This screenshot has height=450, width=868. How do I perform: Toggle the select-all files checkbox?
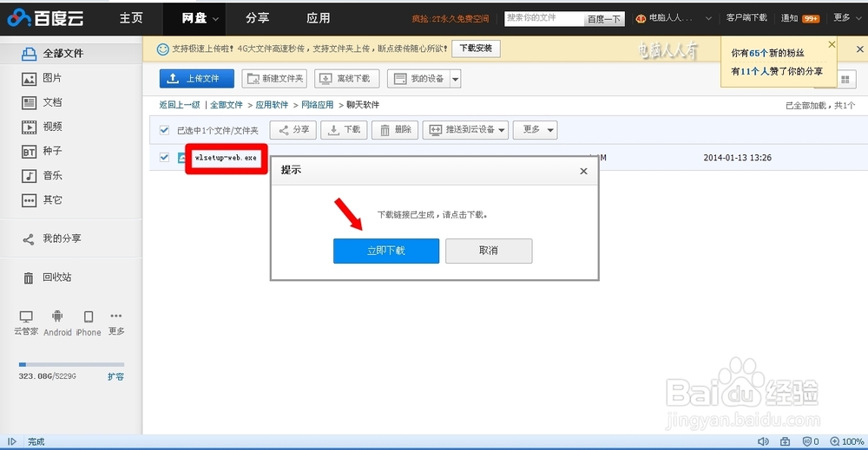tap(164, 130)
